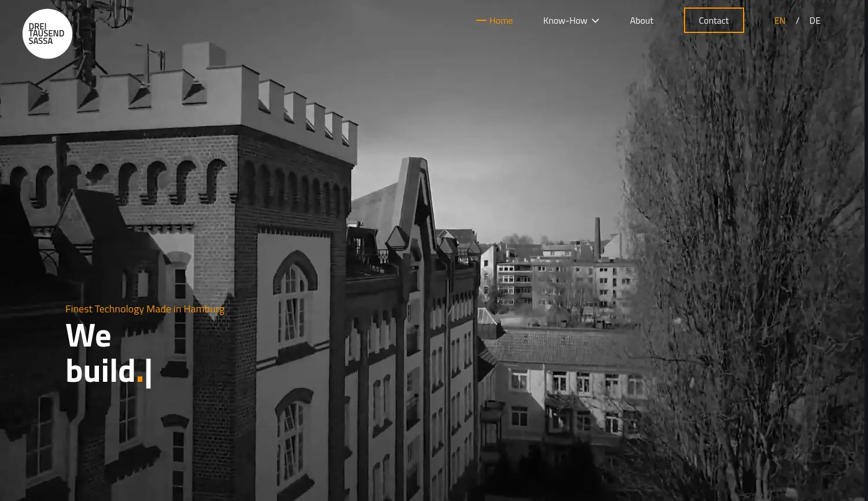Click the orange Home indicator dash
The width and height of the screenshot is (868, 501).
click(481, 20)
